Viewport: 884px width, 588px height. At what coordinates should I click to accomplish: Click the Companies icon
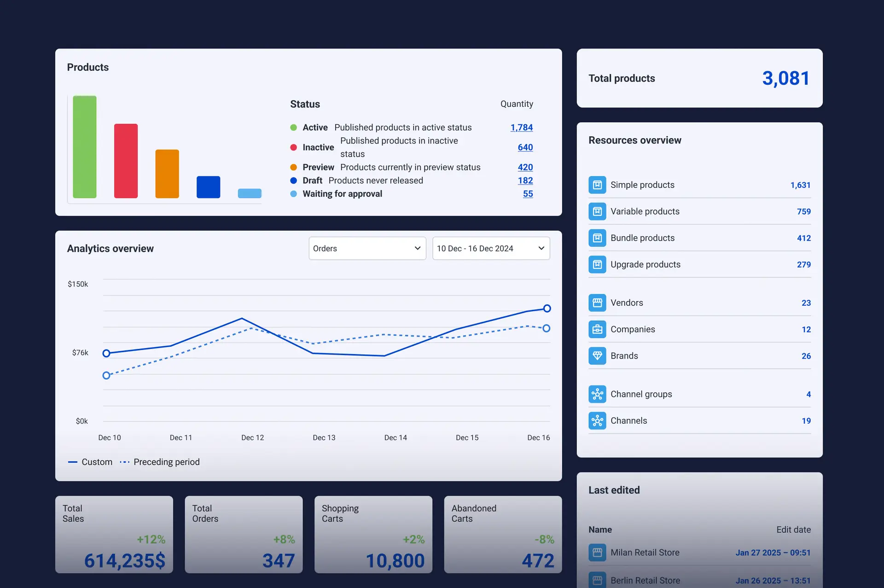tap(597, 329)
